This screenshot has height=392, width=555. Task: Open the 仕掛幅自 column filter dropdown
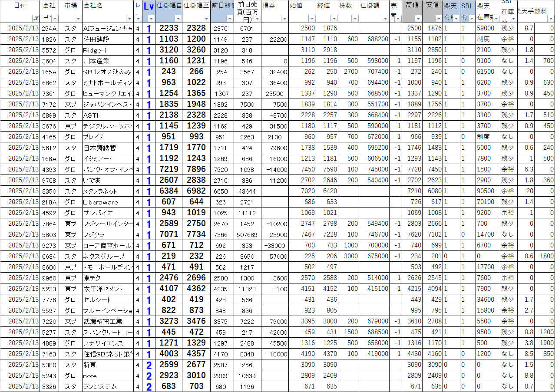pyautogui.click(x=178, y=19)
